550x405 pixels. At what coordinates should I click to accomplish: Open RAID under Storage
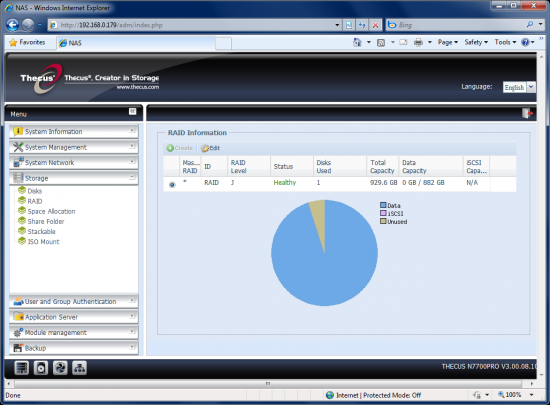click(x=35, y=201)
